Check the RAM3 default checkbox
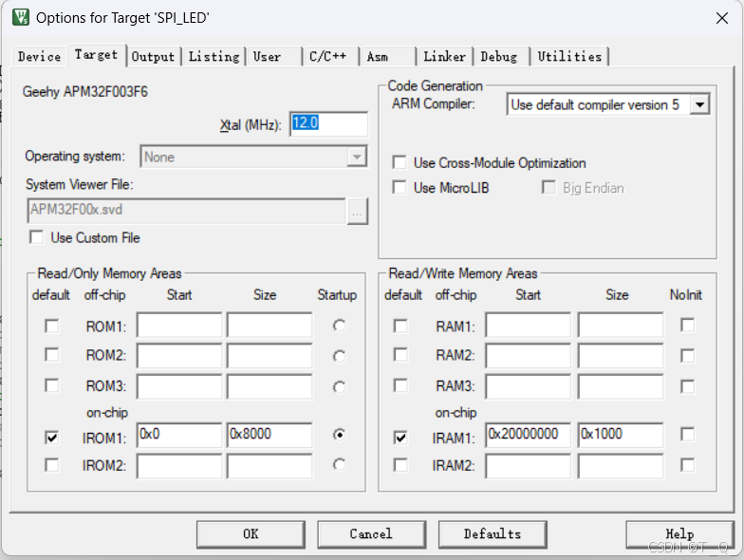 (x=400, y=385)
